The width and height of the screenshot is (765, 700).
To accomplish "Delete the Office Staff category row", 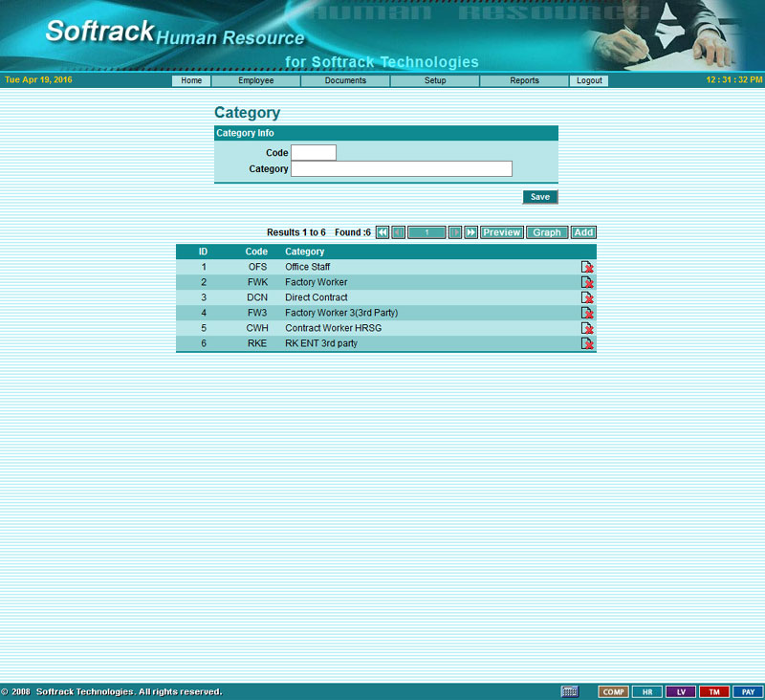I will coord(587,267).
